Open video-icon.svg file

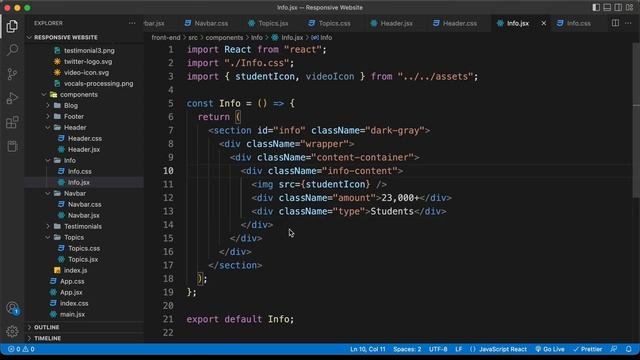point(86,73)
